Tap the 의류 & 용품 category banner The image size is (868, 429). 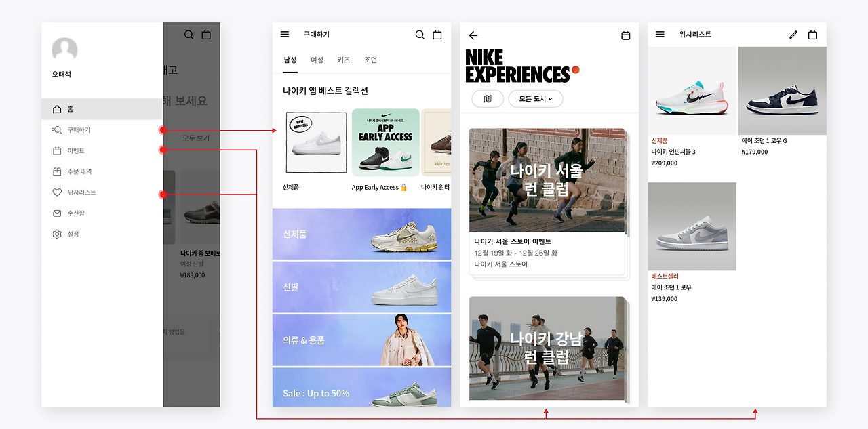click(361, 340)
